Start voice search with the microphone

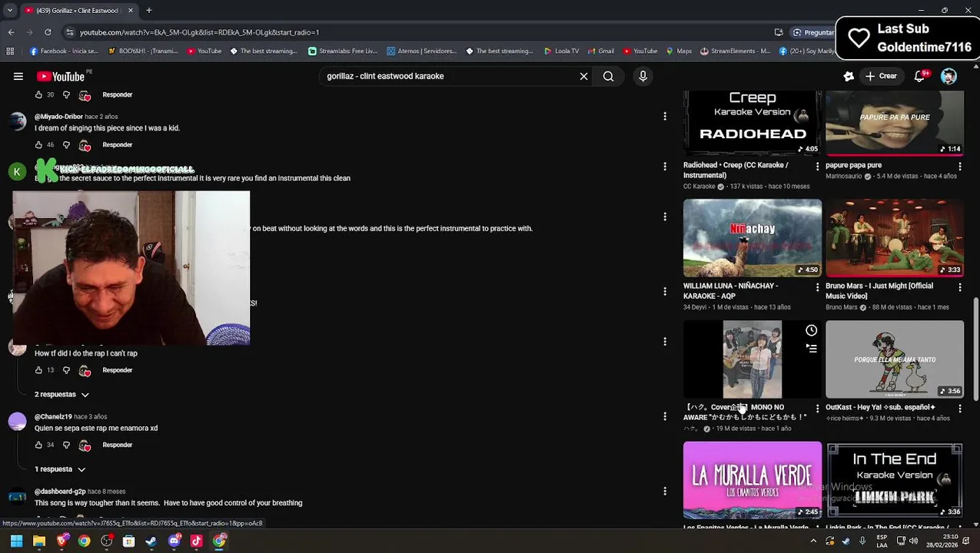(x=643, y=76)
